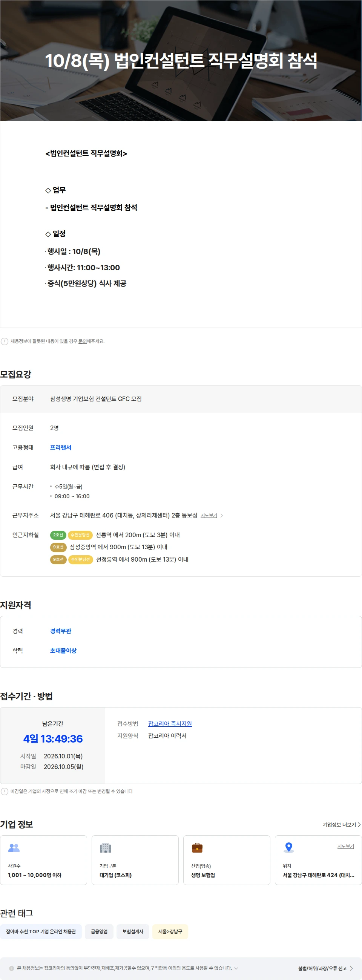Click the info icon beside the 채용정보 notice
Image resolution: width=362 pixels, height=980 pixels.
click(5, 341)
